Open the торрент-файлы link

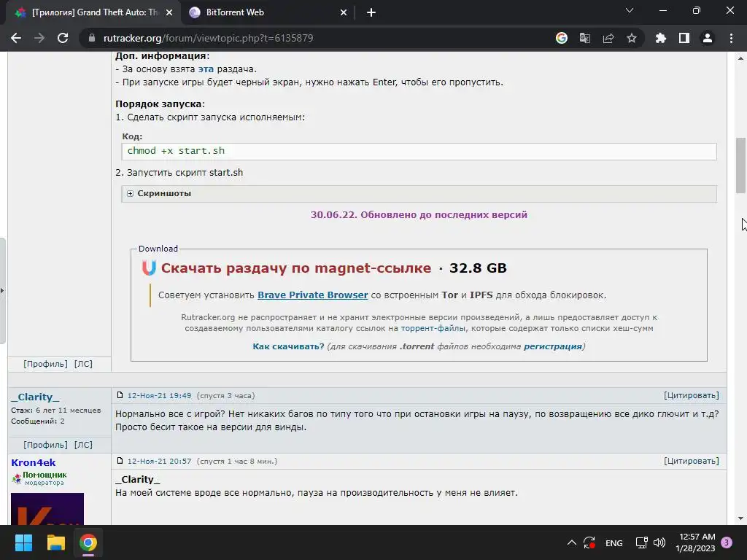tap(433, 328)
